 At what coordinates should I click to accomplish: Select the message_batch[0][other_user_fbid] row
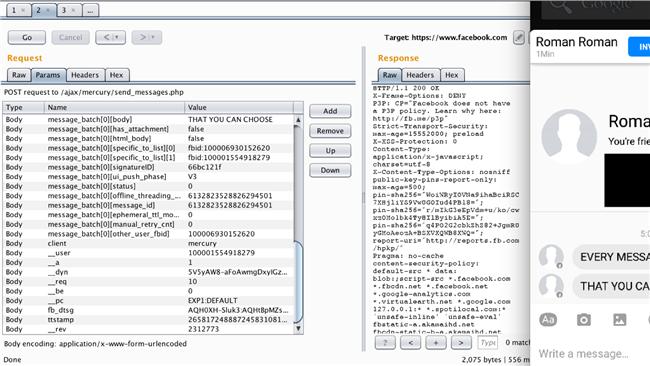[x=148, y=234]
